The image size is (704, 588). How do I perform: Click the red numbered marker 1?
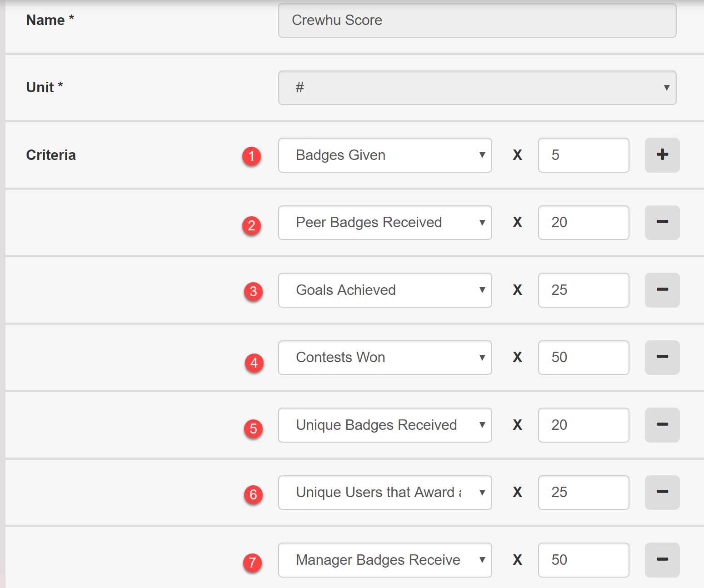tap(253, 156)
